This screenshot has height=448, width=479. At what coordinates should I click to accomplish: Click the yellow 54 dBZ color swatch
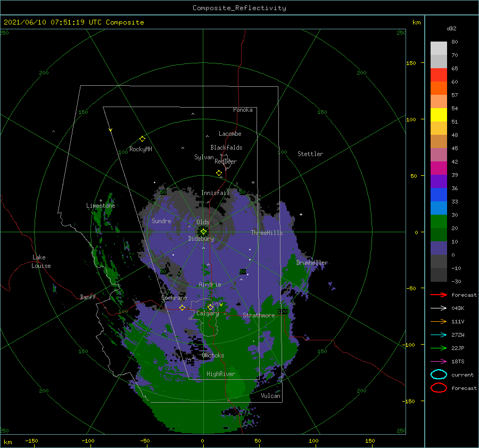click(439, 115)
